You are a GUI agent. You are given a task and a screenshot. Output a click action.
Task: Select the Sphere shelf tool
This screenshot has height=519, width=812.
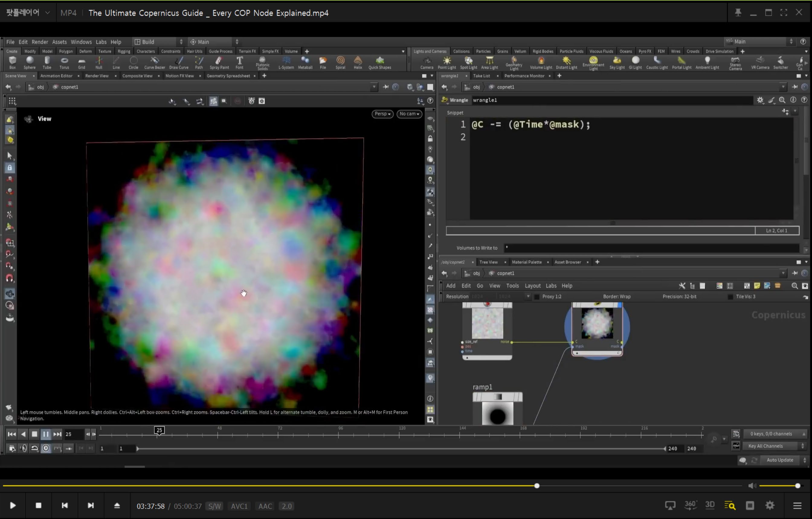pyautogui.click(x=30, y=63)
